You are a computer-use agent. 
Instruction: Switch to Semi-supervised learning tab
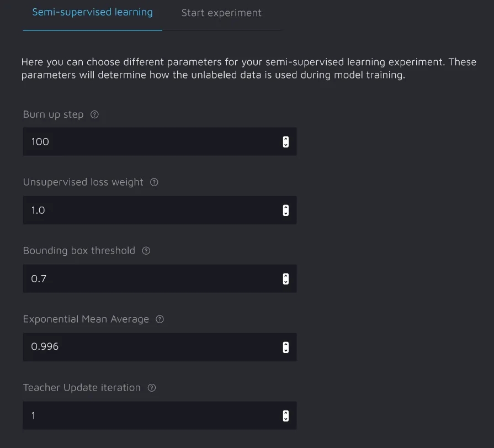pyautogui.click(x=92, y=12)
